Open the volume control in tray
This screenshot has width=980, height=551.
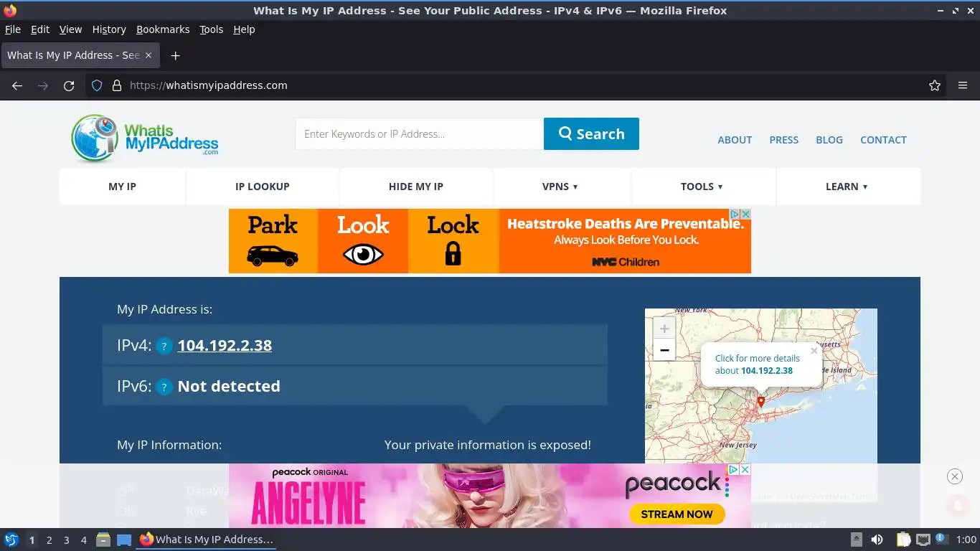877,540
